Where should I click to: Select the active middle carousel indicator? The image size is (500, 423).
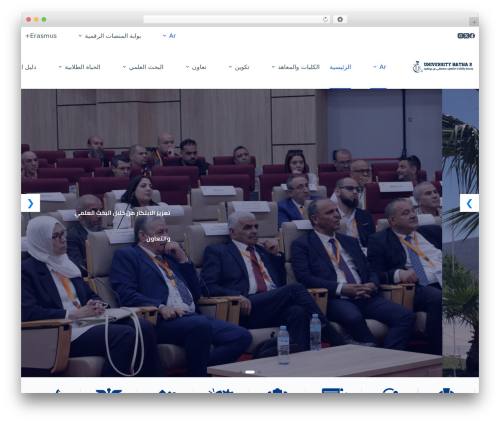250,372
